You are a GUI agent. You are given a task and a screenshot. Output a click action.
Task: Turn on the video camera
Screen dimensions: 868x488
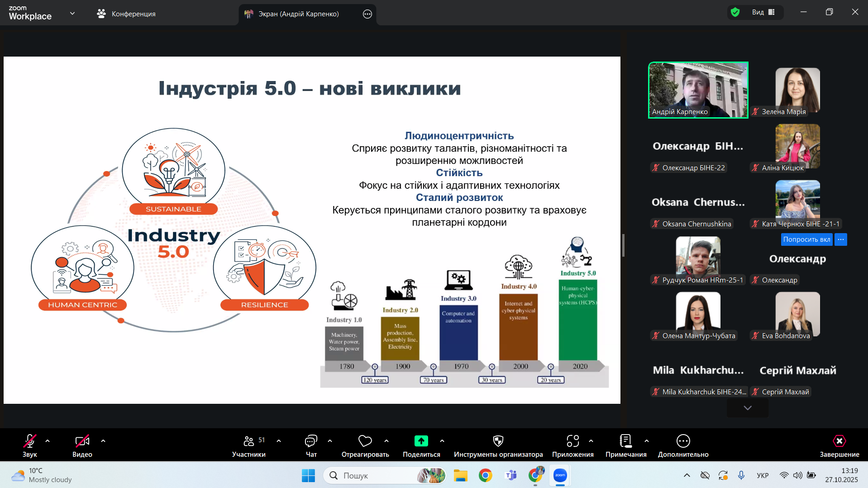pos(82,441)
